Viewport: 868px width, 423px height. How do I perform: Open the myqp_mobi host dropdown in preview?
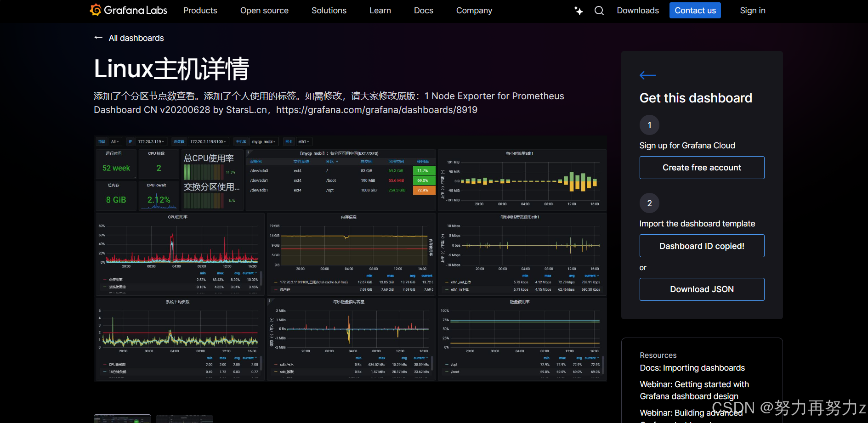coord(264,141)
